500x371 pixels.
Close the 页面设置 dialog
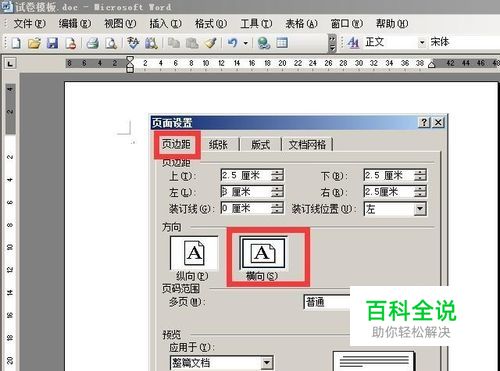pos(438,123)
